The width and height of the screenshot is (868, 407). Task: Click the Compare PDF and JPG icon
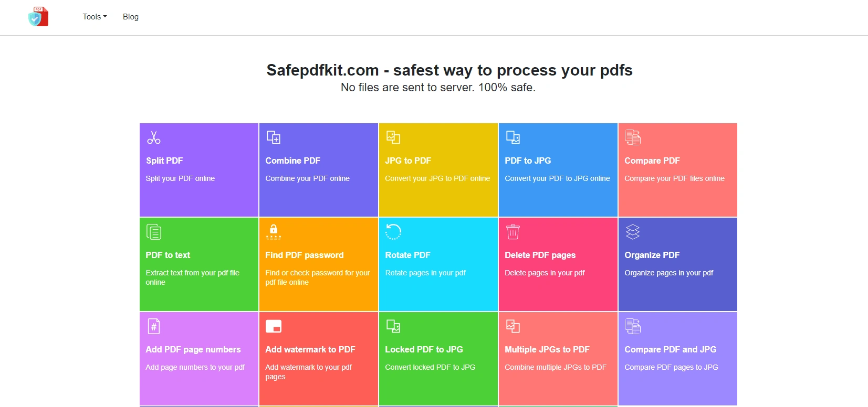tap(633, 326)
